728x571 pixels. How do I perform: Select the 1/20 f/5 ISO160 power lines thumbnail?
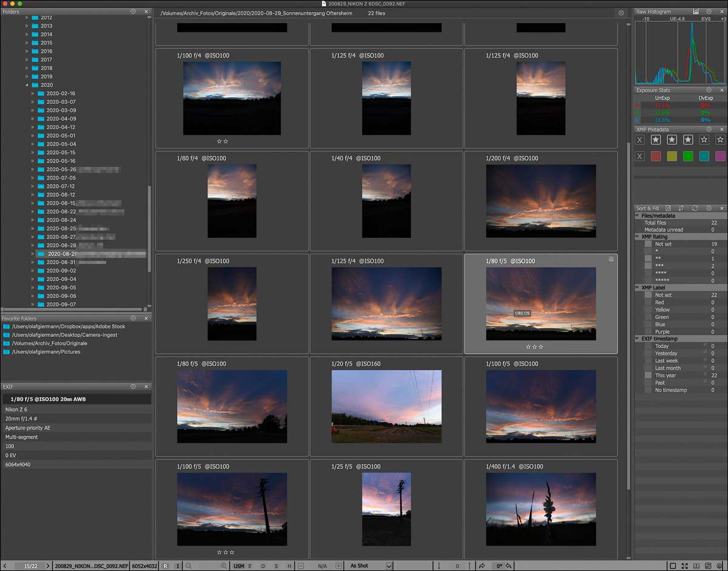pyautogui.click(x=386, y=406)
